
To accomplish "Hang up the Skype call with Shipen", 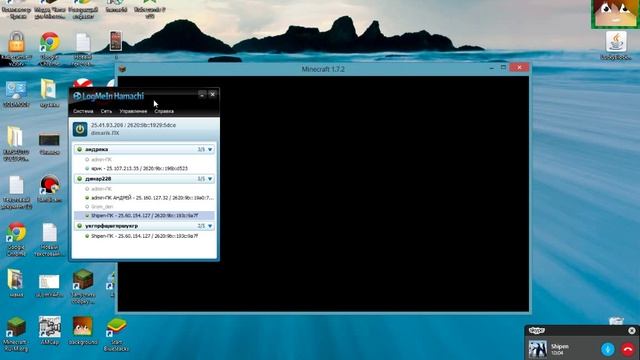I will click(628, 349).
